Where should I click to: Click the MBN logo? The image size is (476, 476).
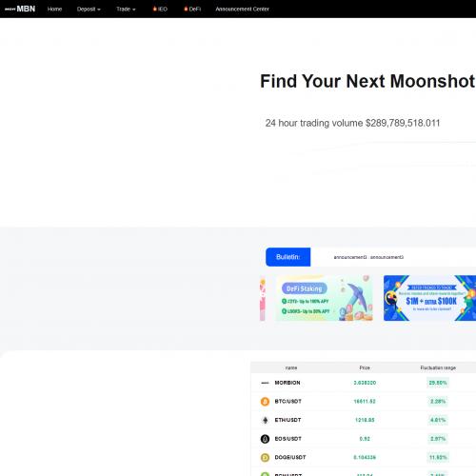tap(20, 9)
